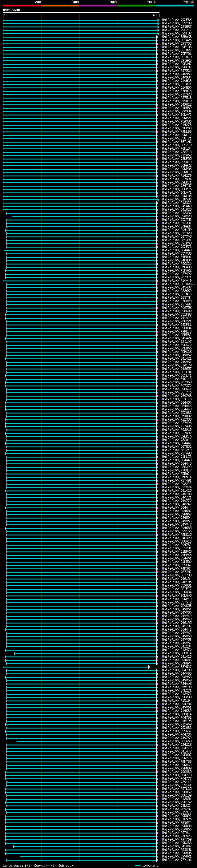Screen dimensions: 197x868
Task: Click the query end position 408
Action: point(155,15)
